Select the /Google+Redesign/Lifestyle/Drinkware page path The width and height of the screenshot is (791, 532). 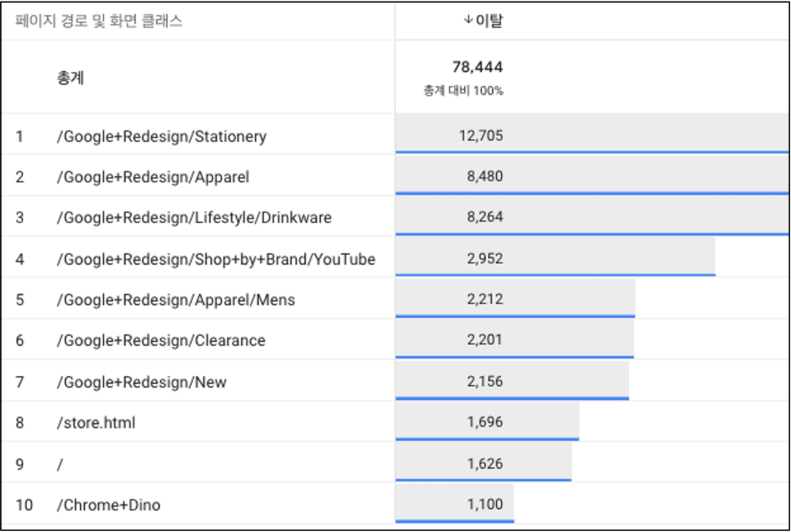point(194,218)
